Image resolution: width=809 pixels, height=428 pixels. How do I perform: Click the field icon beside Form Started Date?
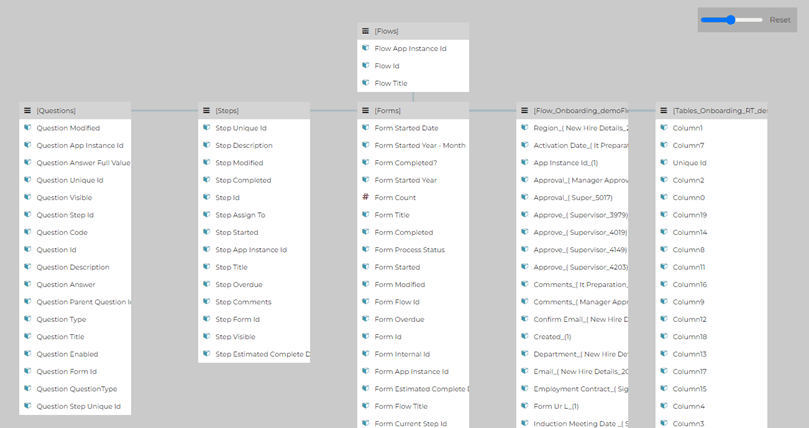click(365, 128)
